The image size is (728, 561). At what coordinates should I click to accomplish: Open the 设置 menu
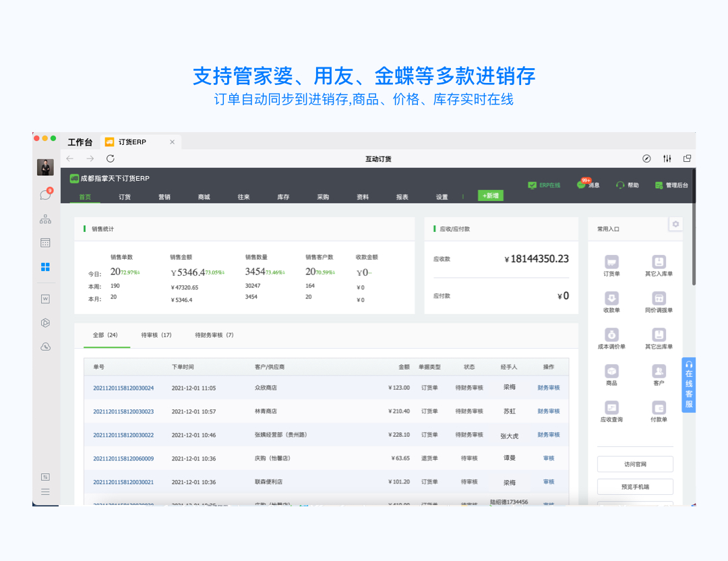(x=442, y=197)
